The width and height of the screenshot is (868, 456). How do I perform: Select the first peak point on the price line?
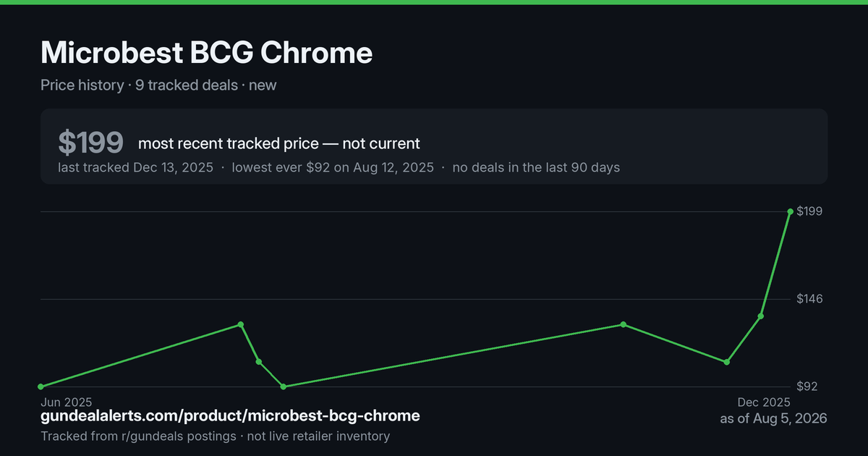[241, 325]
